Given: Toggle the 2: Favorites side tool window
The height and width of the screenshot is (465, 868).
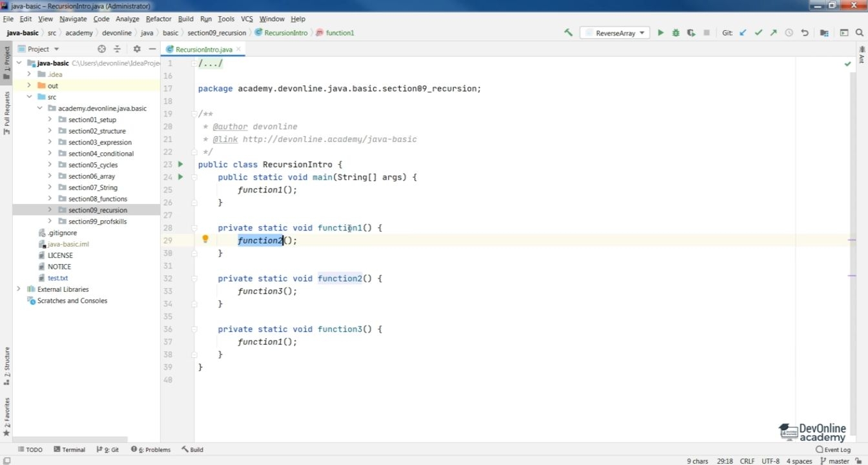Looking at the screenshot, I should coord(6,417).
